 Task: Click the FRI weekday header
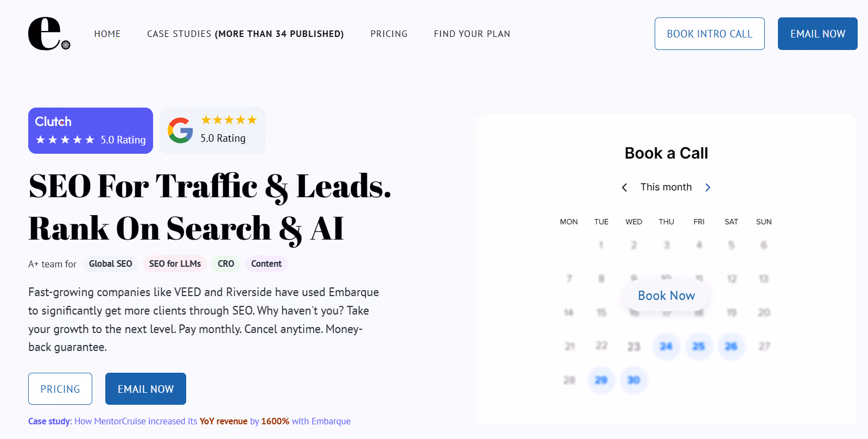pos(699,222)
